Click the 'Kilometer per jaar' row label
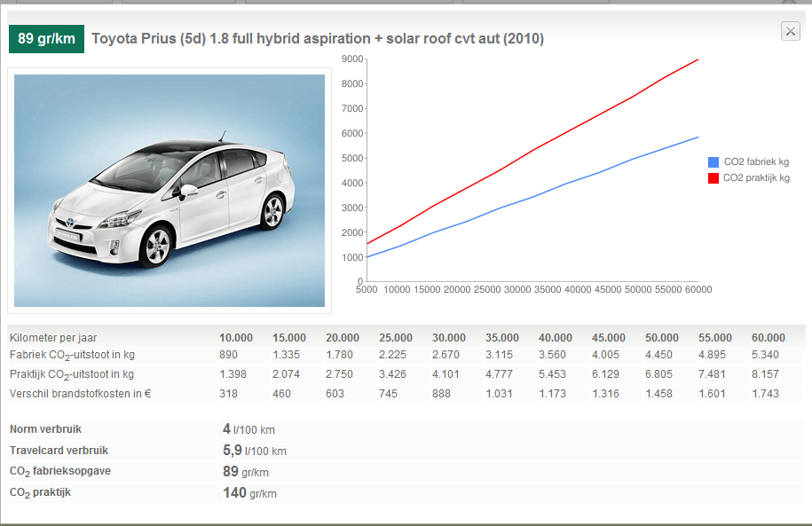The image size is (812, 526). 53,338
